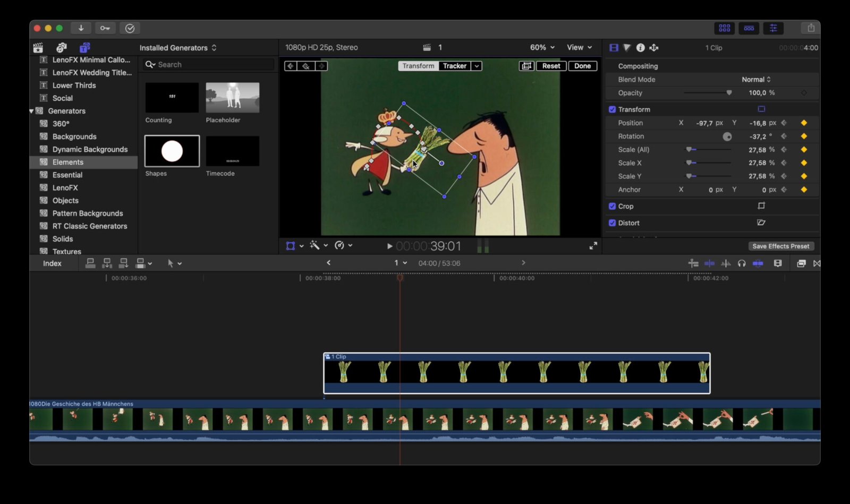The height and width of the screenshot is (504, 850).
Task: Enter full screen viewer mode
Action: click(593, 246)
